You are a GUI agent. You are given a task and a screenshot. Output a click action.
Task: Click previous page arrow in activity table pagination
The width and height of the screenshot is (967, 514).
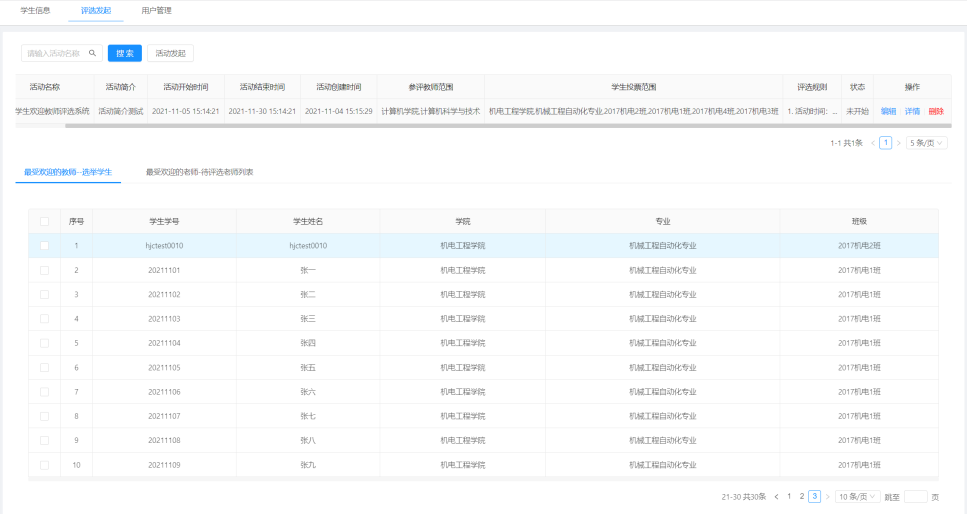(x=872, y=143)
